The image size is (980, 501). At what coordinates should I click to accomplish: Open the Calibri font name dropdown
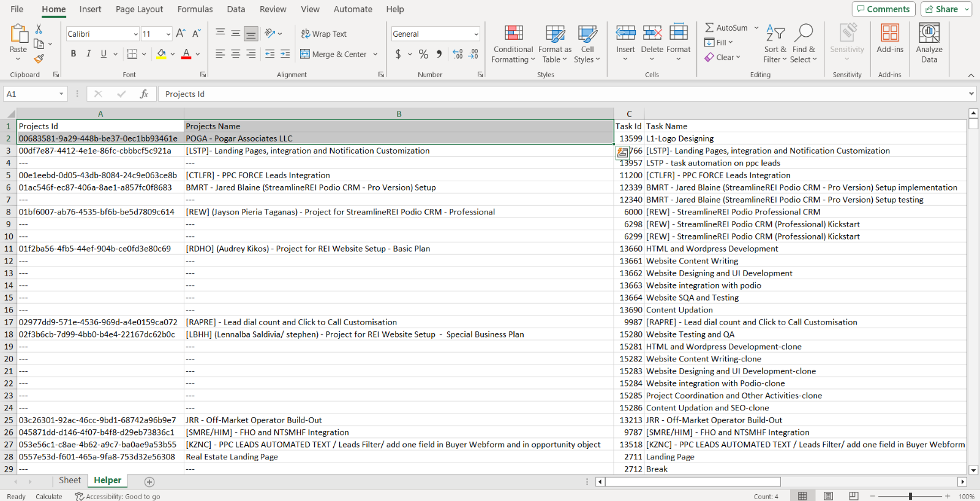[x=135, y=34]
